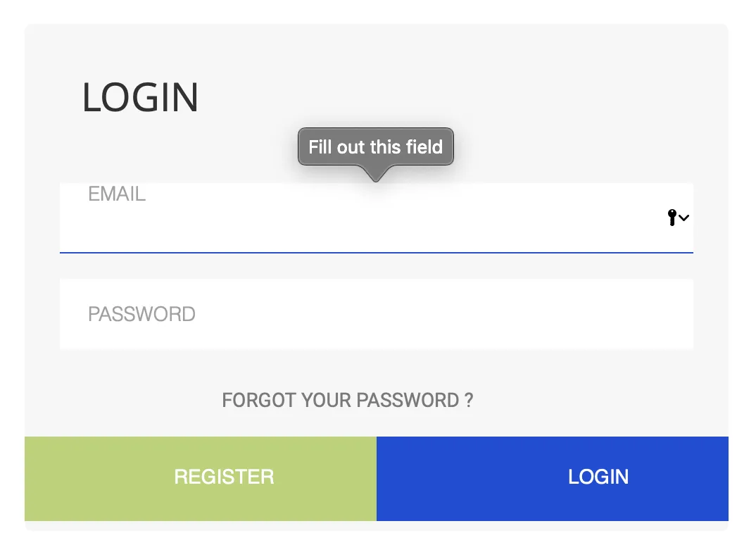Open the saved passwords chevron dropdown
Screen dimensions: 756x545
point(684,218)
